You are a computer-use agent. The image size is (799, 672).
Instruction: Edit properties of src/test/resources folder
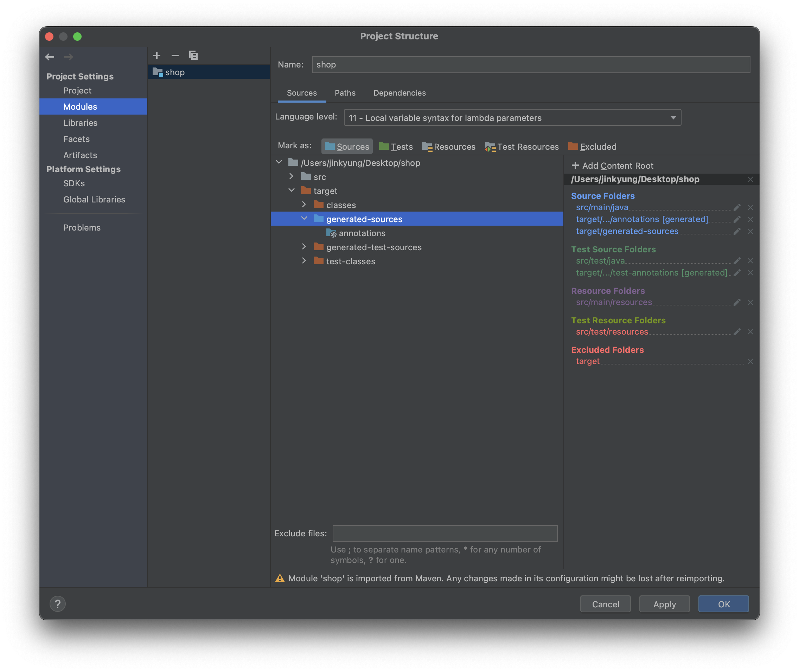tap(737, 332)
